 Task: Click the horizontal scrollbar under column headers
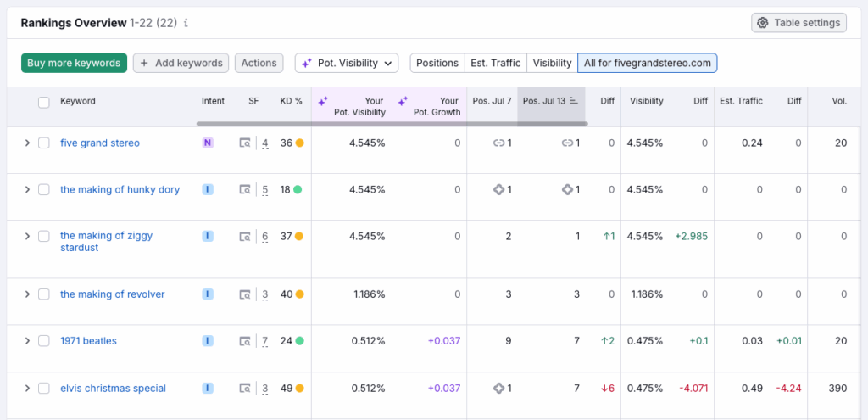[x=392, y=124]
